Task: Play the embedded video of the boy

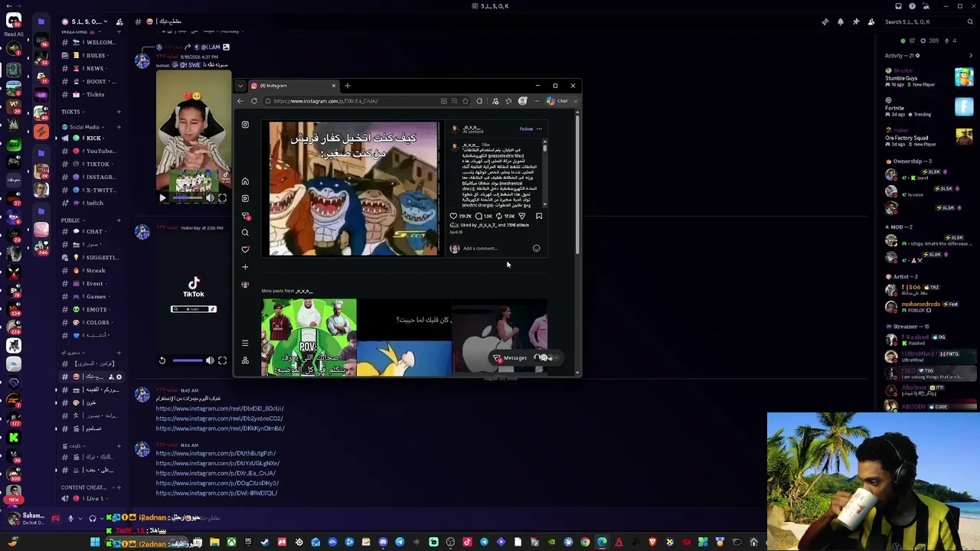Action: coord(162,198)
